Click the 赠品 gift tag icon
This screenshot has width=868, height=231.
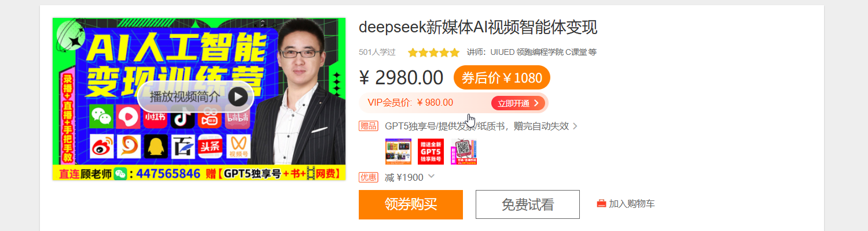click(x=369, y=126)
